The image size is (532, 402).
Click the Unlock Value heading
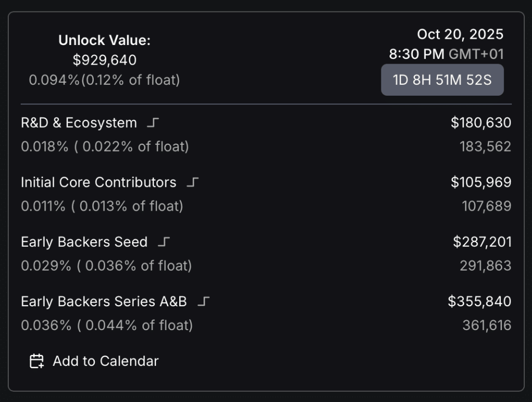point(105,40)
